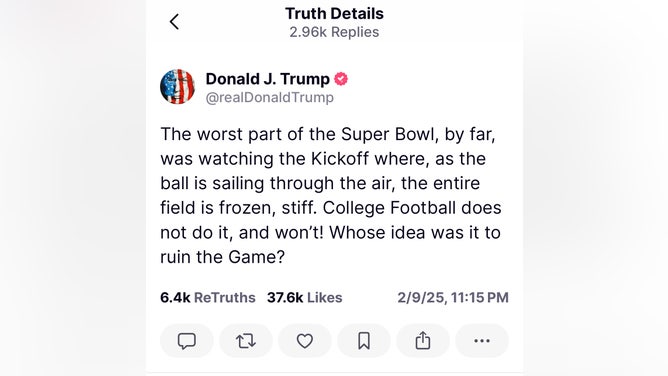Click the 2/9/25, 11:15 PM timestamp

[453, 297]
